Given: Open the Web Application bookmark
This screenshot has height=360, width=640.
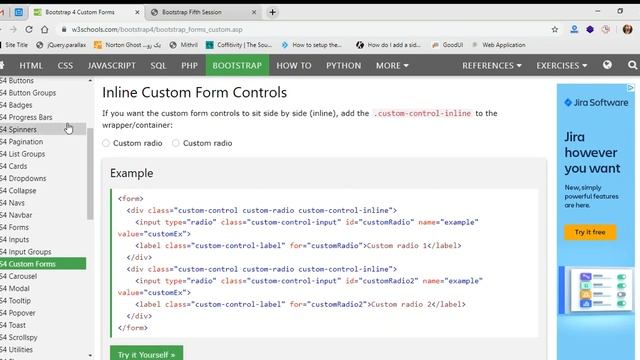Looking at the screenshot, I should [x=499, y=45].
